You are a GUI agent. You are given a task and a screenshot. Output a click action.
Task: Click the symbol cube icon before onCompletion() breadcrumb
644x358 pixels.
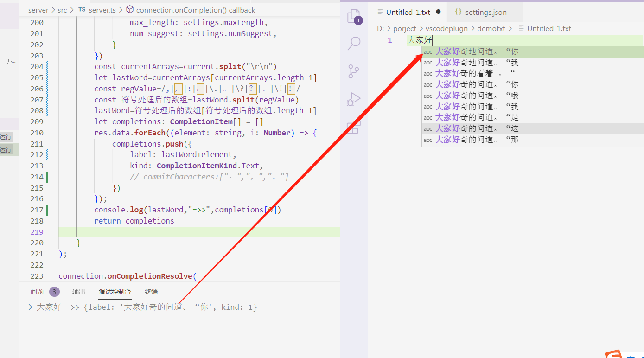point(130,9)
